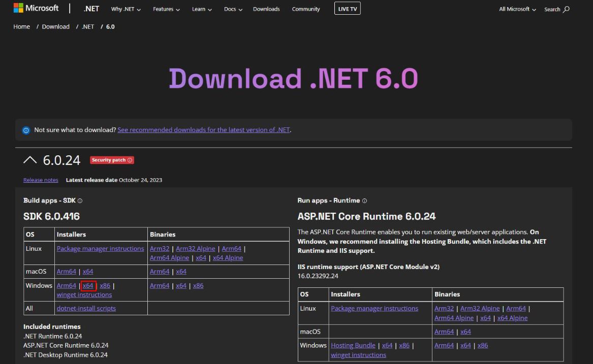This screenshot has height=364, width=593.
Task: Open the Community menu item
Action: click(306, 9)
